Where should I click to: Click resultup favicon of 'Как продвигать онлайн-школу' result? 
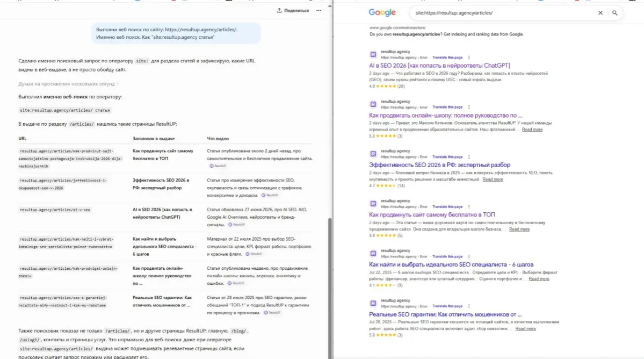coord(373,104)
